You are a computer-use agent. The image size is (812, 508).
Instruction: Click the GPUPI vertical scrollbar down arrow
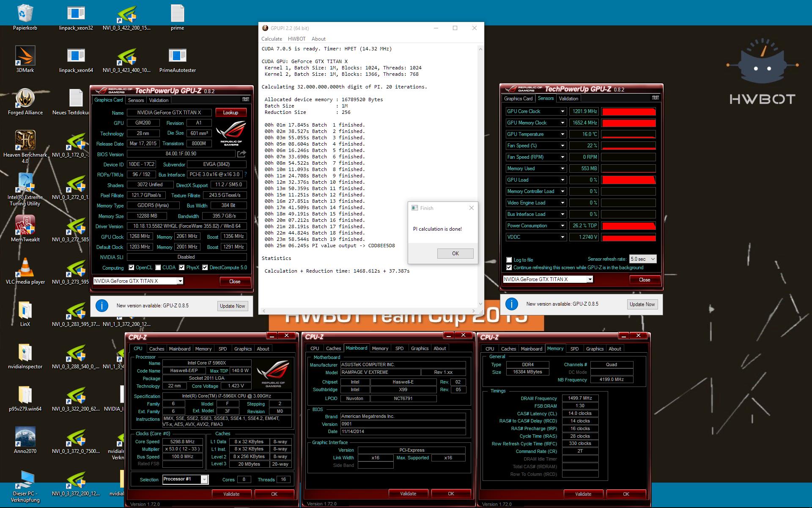(480, 304)
